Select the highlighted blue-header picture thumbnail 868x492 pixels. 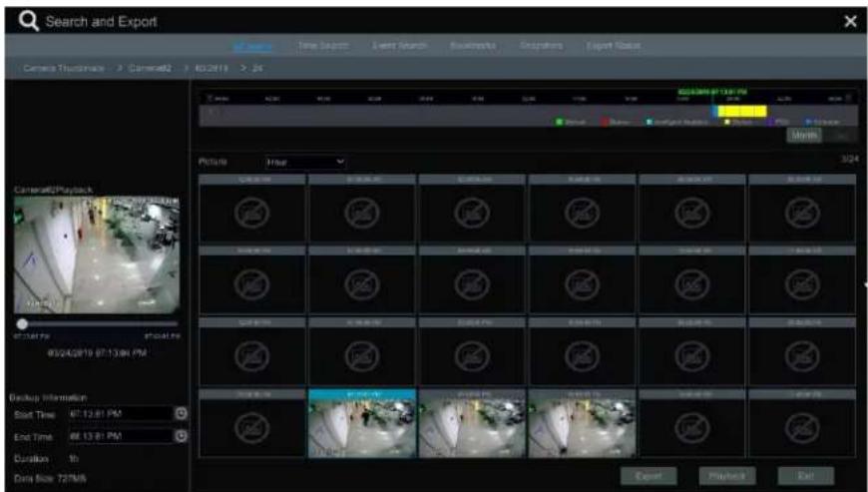click(362, 423)
